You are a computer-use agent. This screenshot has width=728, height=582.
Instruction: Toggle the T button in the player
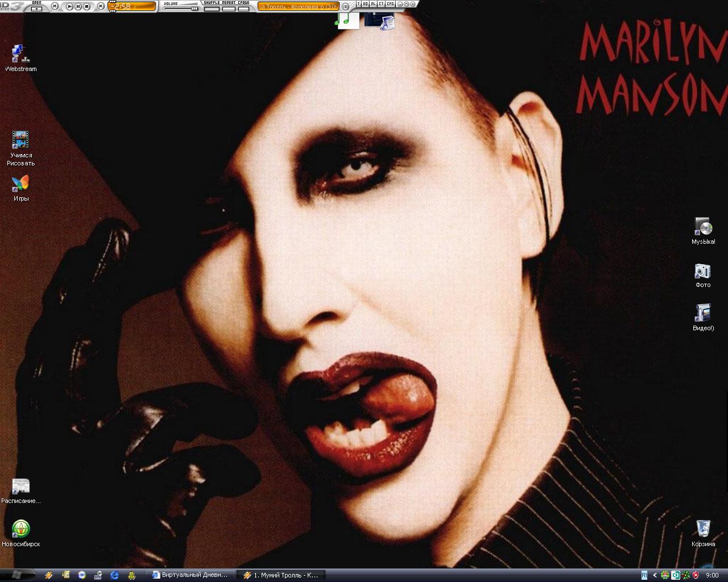tap(358, 4)
